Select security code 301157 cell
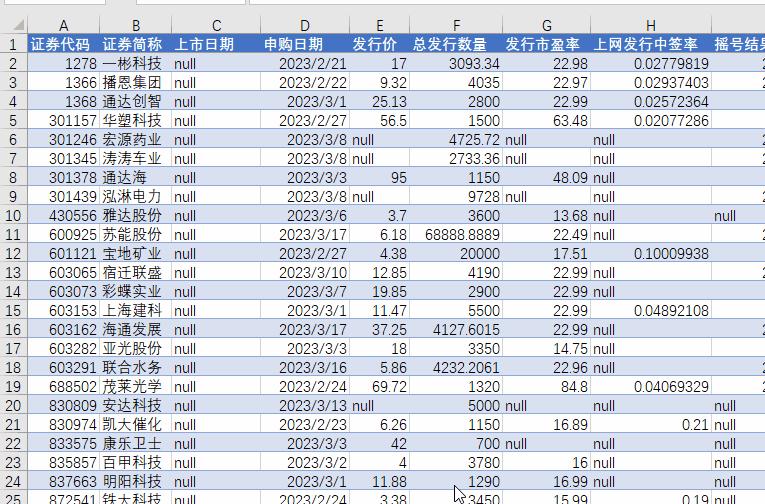Image resolution: width=765 pixels, height=504 pixels. 63,121
